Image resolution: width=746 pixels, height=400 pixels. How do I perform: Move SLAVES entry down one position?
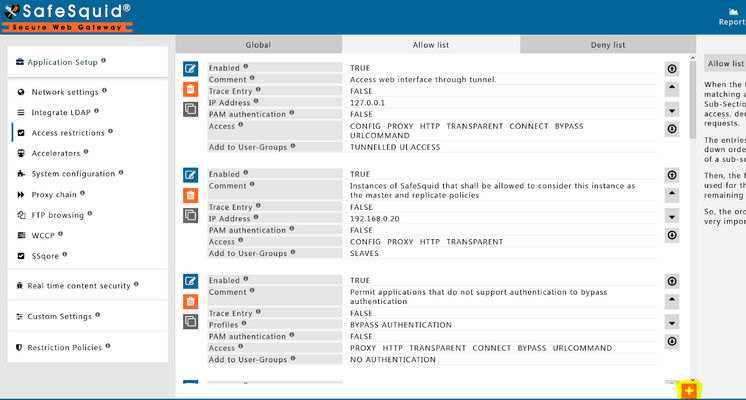672,217
